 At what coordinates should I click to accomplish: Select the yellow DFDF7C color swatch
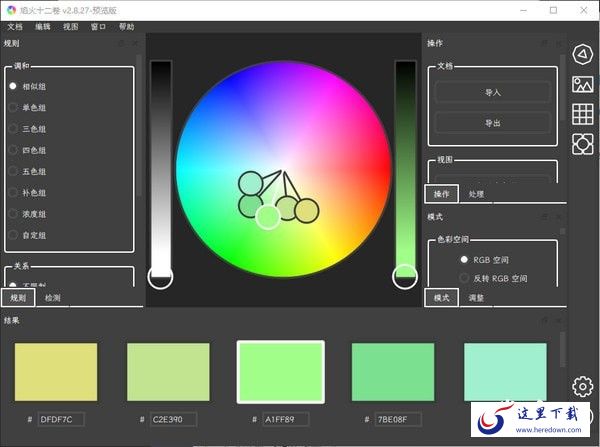pyautogui.click(x=56, y=372)
